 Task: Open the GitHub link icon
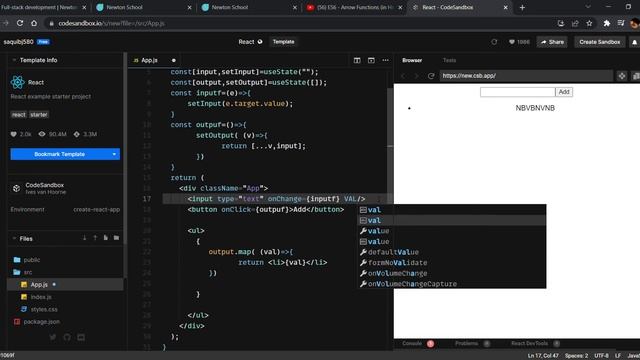coord(67,337)
